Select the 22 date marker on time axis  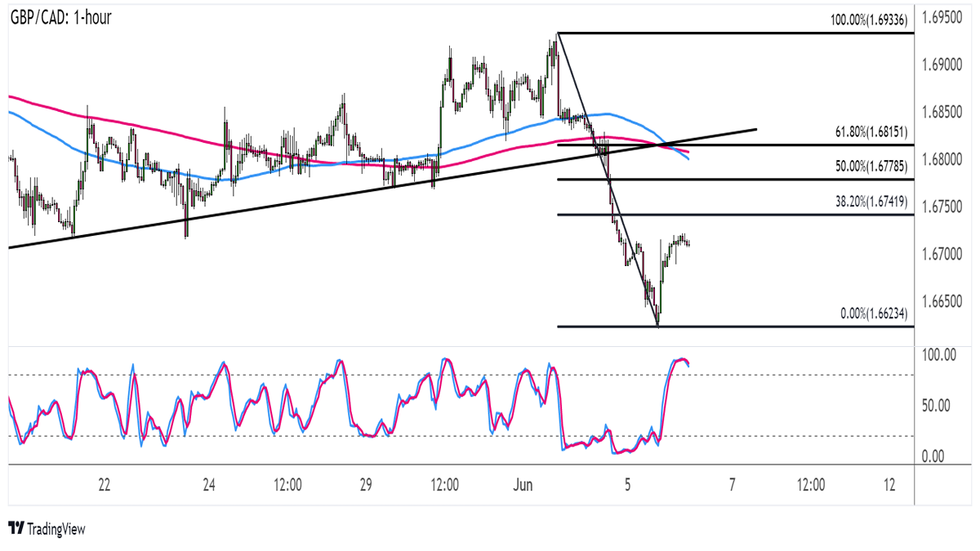104,485
